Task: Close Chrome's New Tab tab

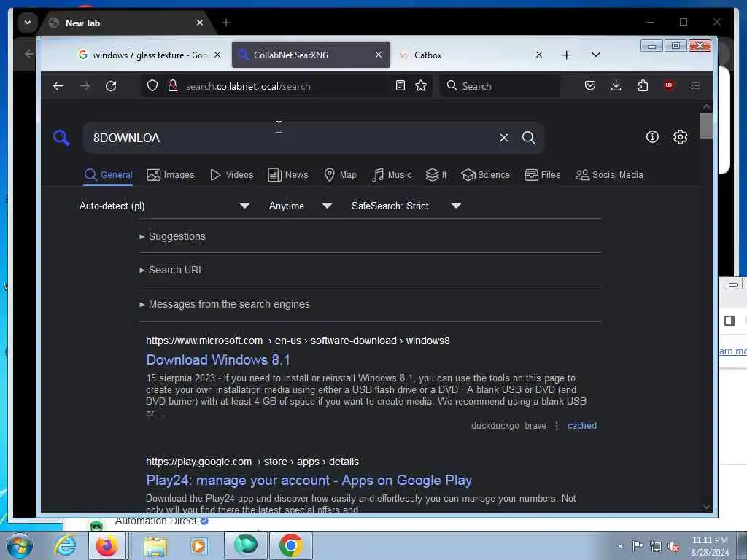Action: 200,23
